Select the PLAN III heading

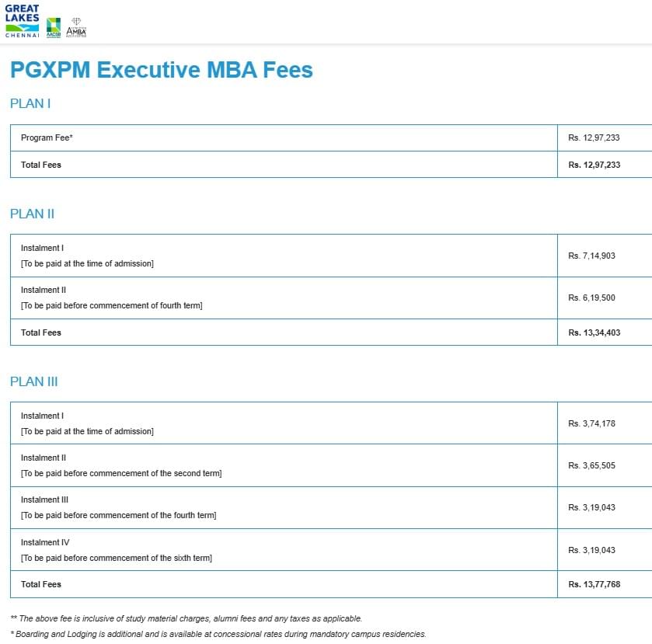[33, 381]
